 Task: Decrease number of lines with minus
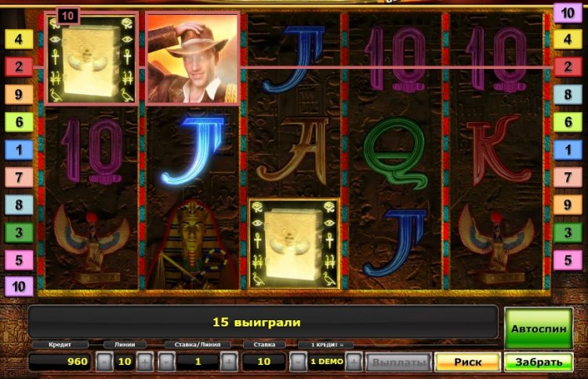(x=105, y=362)
